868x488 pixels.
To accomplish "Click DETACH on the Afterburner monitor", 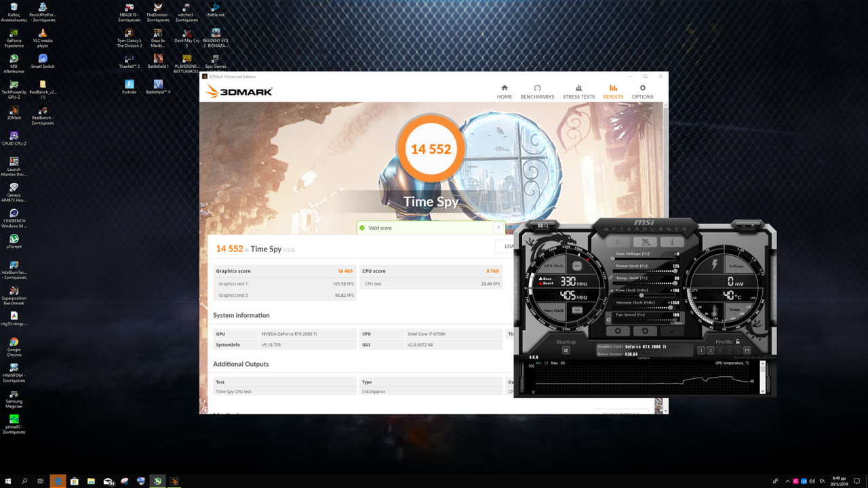I will click(644, 359).
